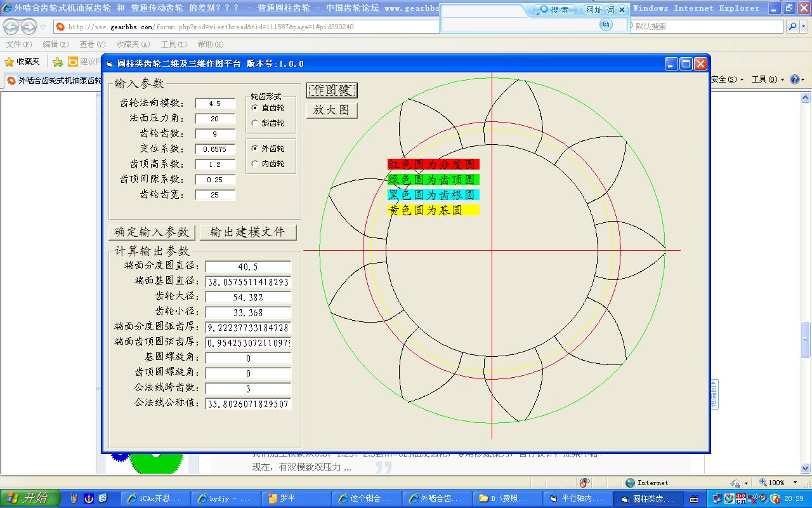This screenshot has width=812, height=508.
Task: Open the IE recent pages dropdown arrow
Action: pos(43,27)
